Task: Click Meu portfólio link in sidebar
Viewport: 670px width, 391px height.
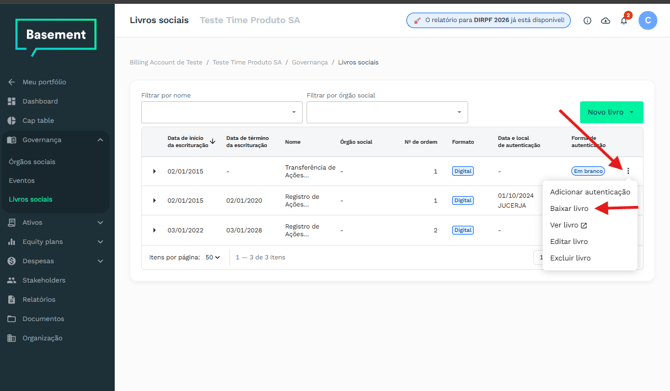Action: tap(44, 82)
